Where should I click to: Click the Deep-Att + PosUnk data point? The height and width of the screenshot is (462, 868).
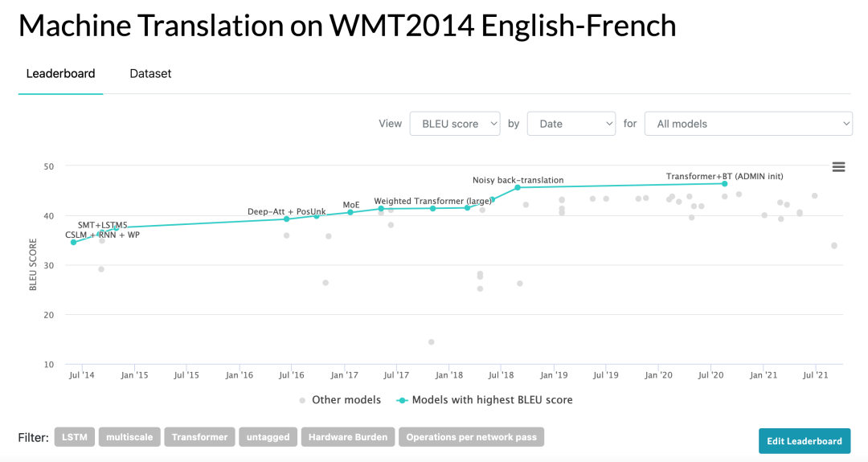[287, 219]
